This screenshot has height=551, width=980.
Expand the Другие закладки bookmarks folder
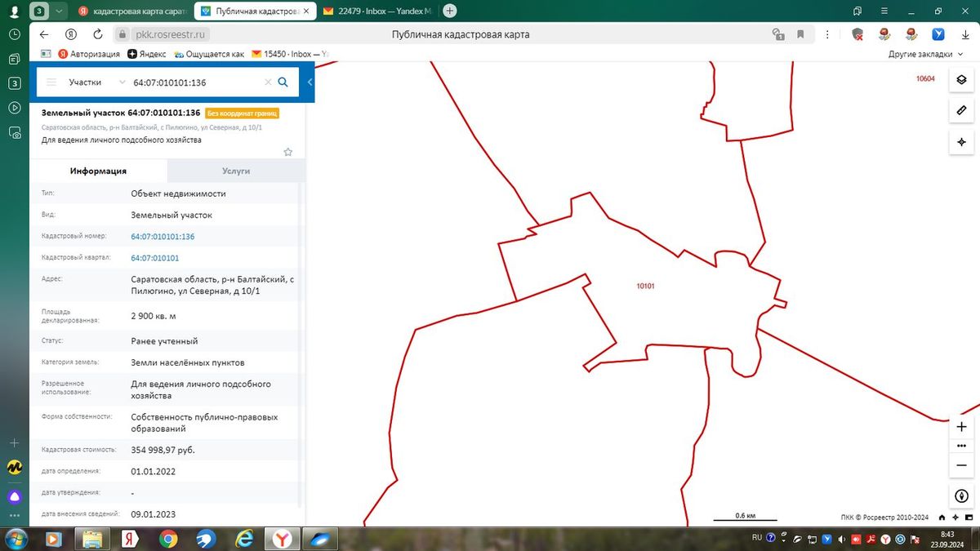(x=925, y=54)
